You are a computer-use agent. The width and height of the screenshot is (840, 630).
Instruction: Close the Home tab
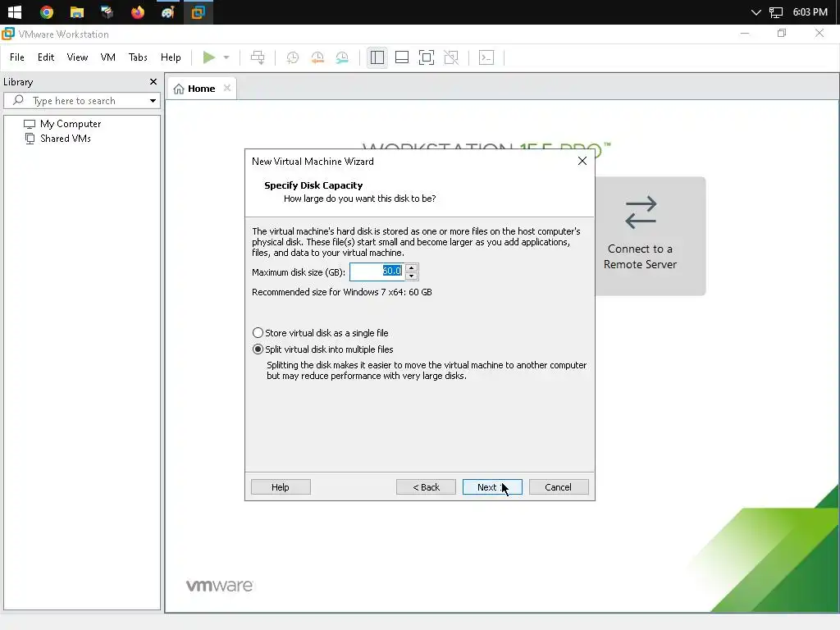(x=227, y=88)
